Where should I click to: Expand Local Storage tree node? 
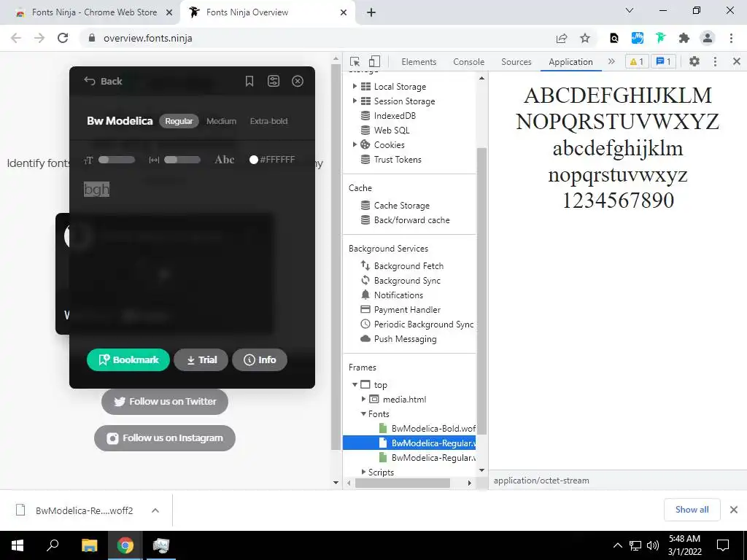(355, 86)
